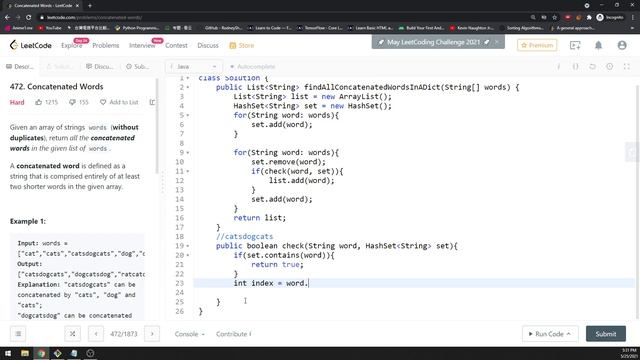Open the notifications bell
This screenshot has width=640, height=360.
598,45
